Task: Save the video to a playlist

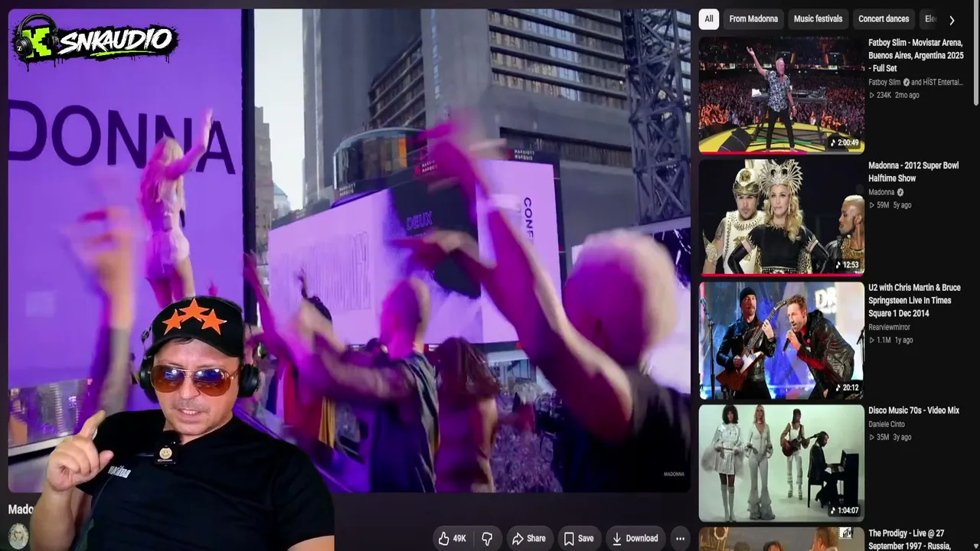Action: click(579, 539)
